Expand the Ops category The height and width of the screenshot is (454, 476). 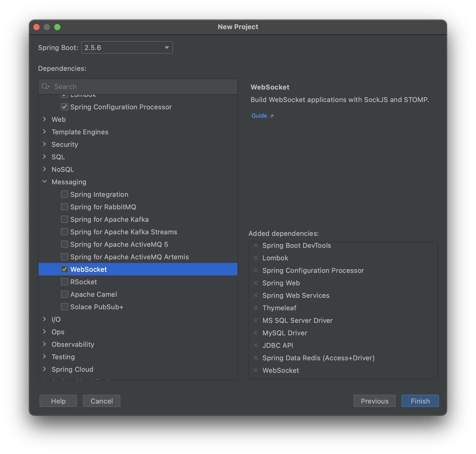point(45,331)
